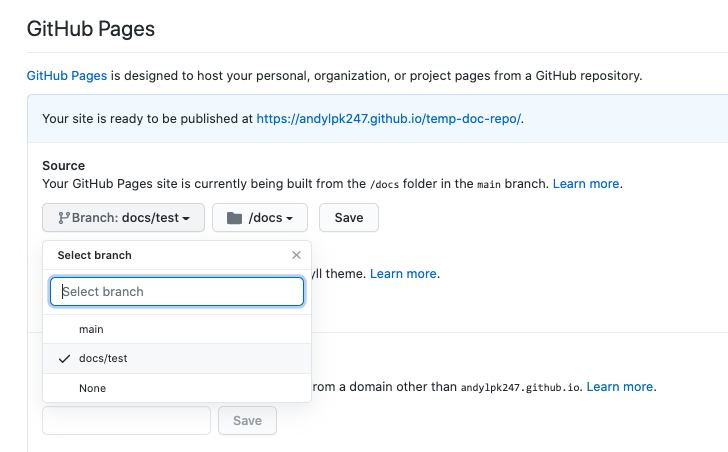The width and height of the screenshot is (728, 452).
Task: Open the GitHub Pages documentation link
Action: pyautogui.click(x=67, y=76)
